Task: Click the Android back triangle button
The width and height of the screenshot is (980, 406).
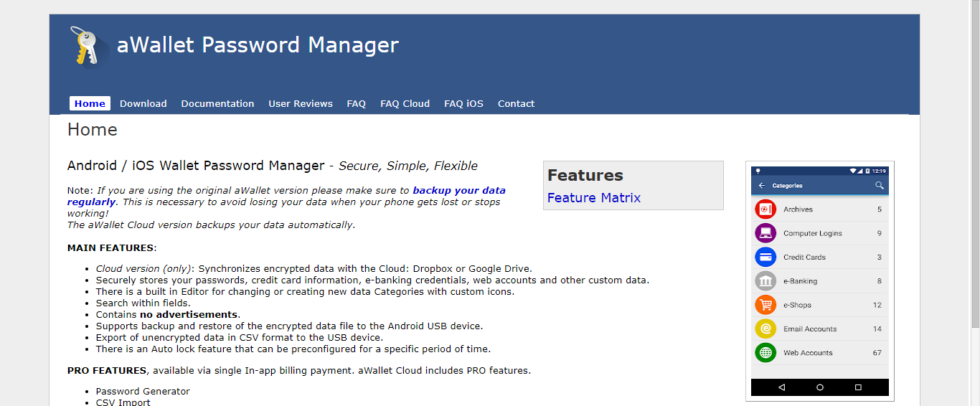Action: tap(781, 387)
